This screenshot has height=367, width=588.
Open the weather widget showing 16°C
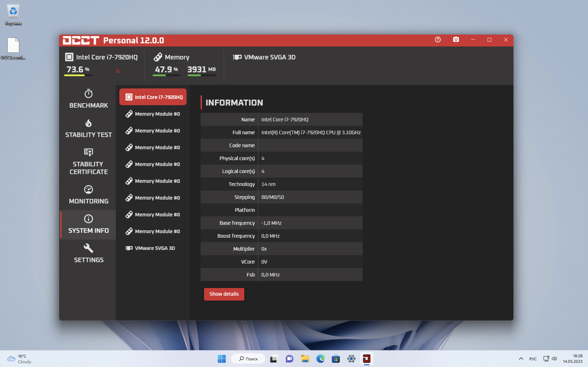20,359
